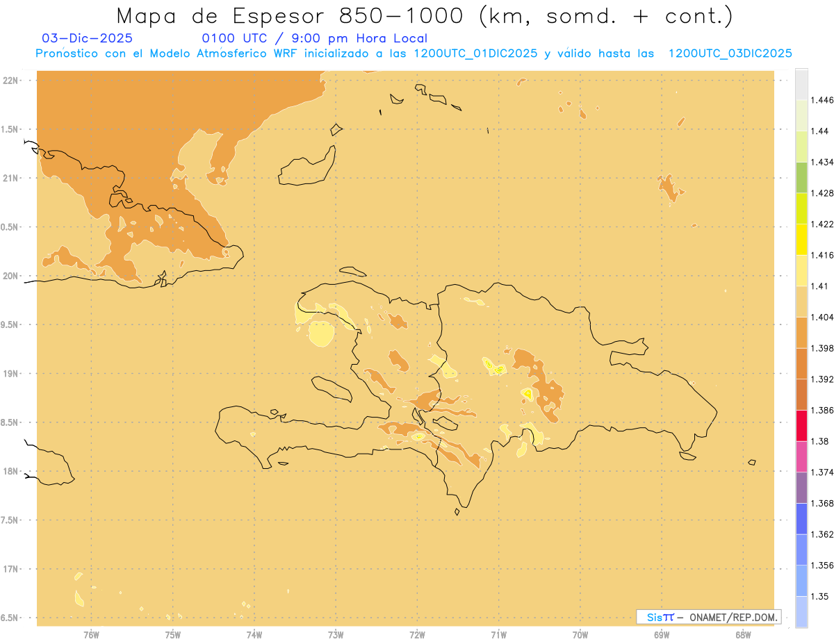Image resolution: width=834 pixels, height=644 pixels.
Task: Click the legend value '1.428'
Action: pos(822,193)
